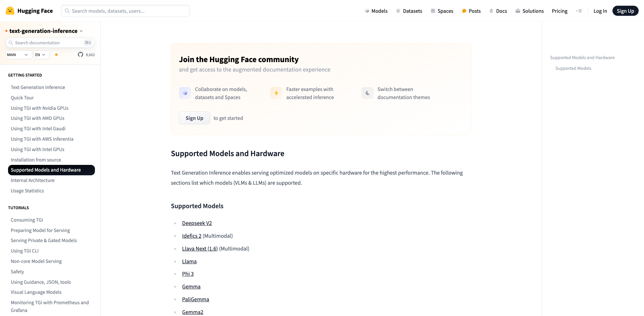The width and height of the screenshot is (644, 316).
Task: Toggle to the Installation from source page
Action: point(36,160)
